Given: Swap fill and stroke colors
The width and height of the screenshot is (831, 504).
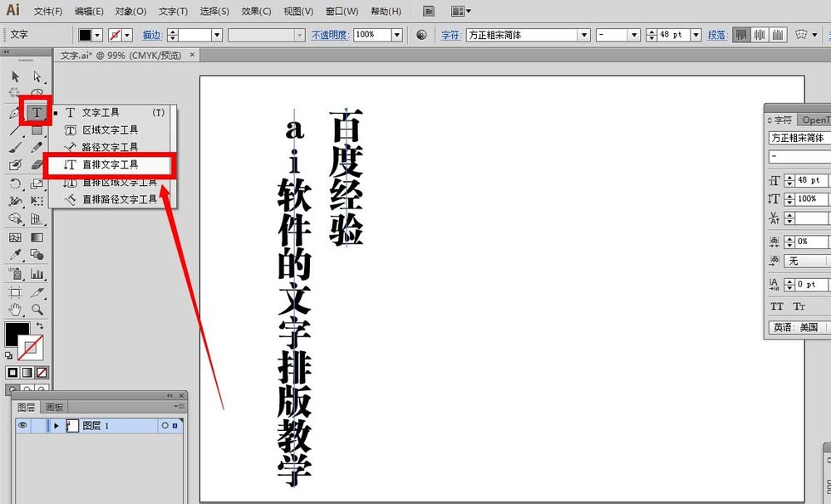Looking at the screenshot, I should coord(39,326).
